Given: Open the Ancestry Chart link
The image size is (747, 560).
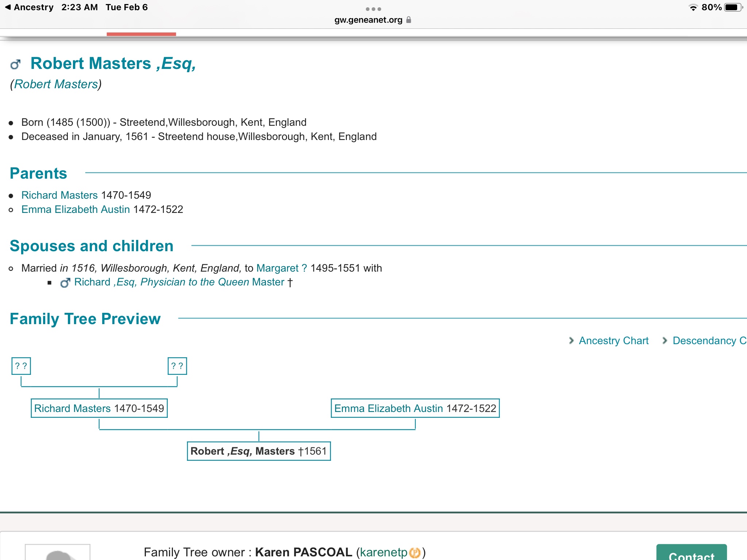Looking at the screenshot, I should coord(614,341).
